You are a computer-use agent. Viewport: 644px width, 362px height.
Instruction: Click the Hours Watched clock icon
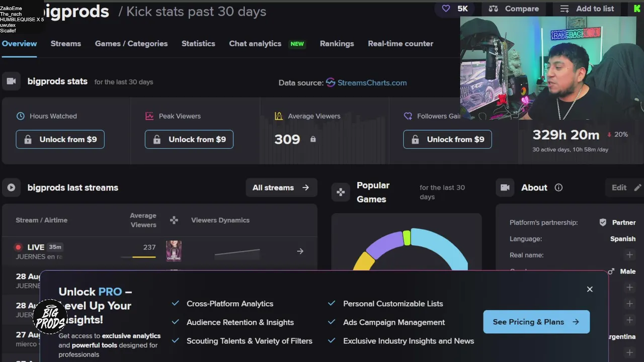[x=21, y=116]
